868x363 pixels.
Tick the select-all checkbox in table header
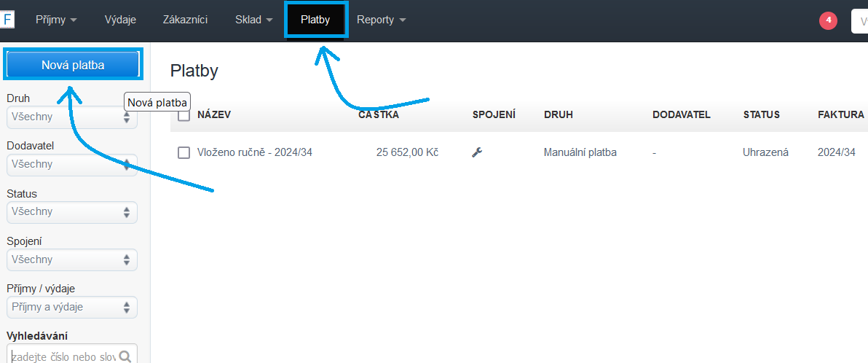[x=184, y=114]
